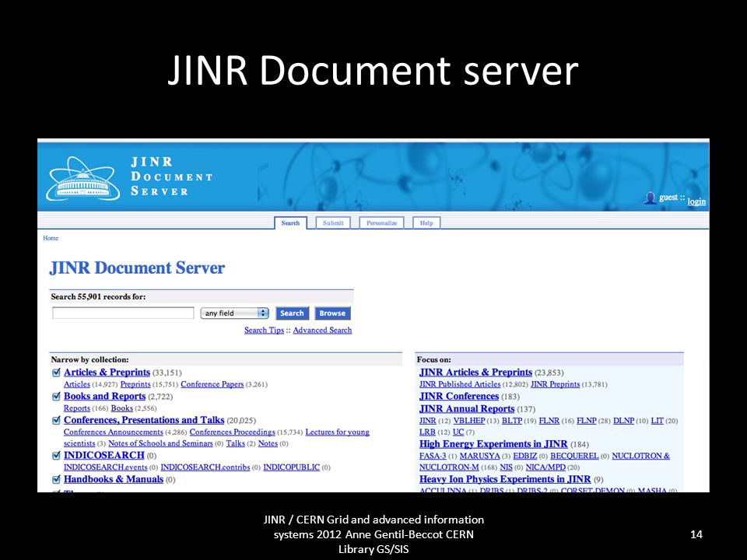Open Lectures for young scientists

(337, 432)
